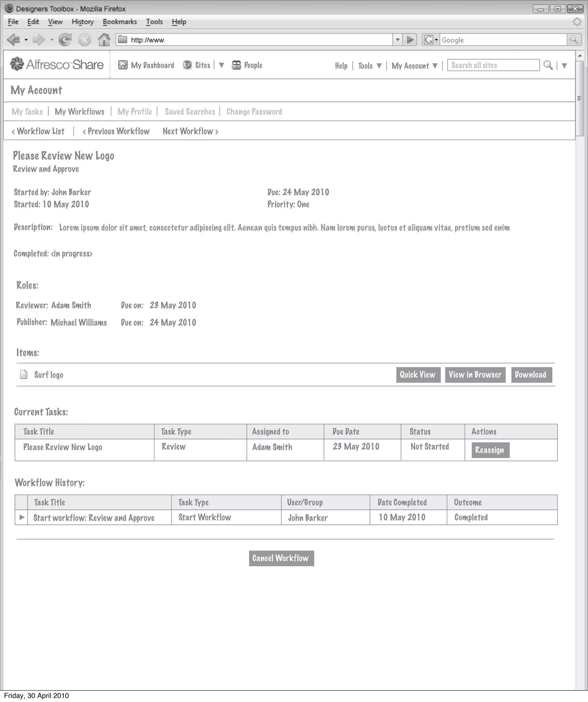
Task: Click the Alfresco Share logo
Action: coord(57,64)
